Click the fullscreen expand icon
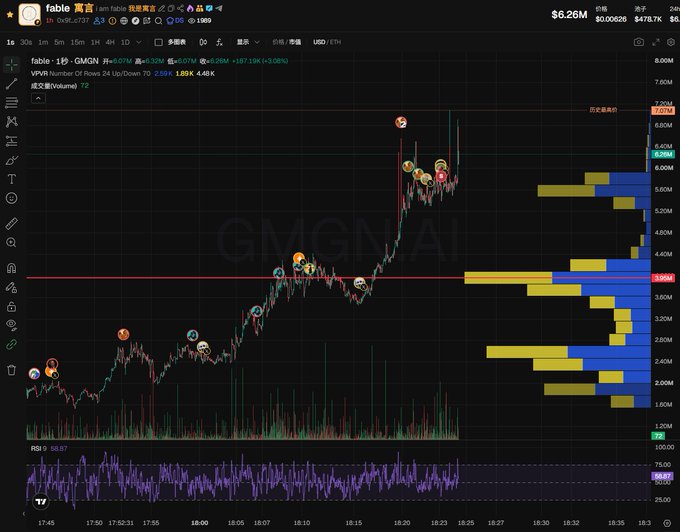The height and width of the screenshot is (532, 680). click(656, 42)
